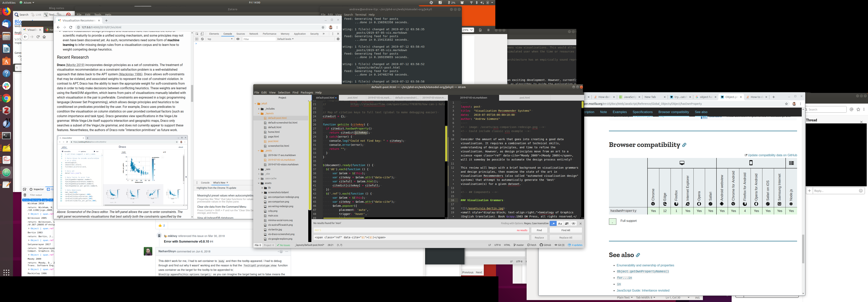868x302 pixels.
Task: Open Update compatibility data on GitHub link
Action: 772,155
